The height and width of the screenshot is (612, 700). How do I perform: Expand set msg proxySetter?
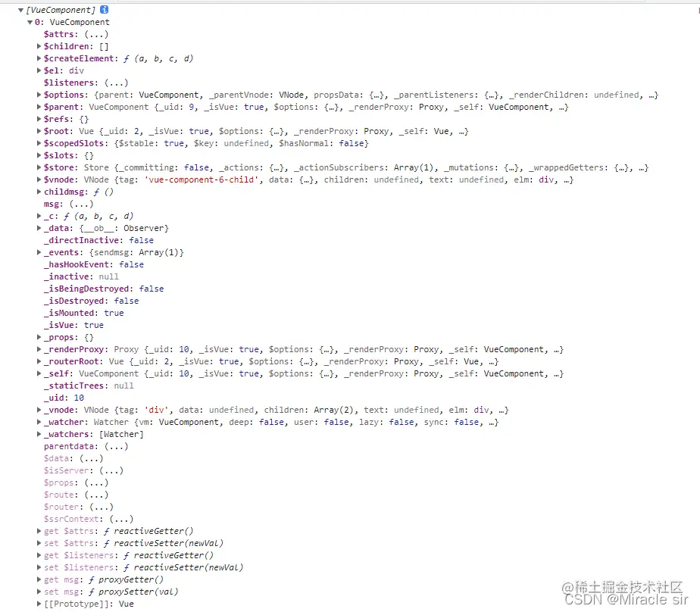tap(39, 592)
